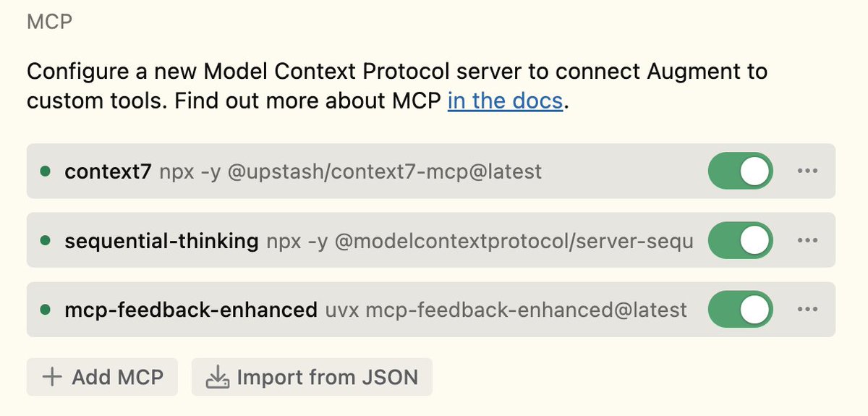Disable the context7 server toggle

[x=740, y=171]
